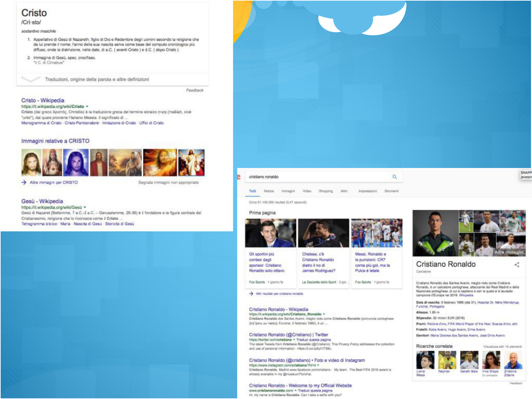The image size is (532, 399).
Task: Click Visualizza altri 15 elementi
Action: coord(503,347)
